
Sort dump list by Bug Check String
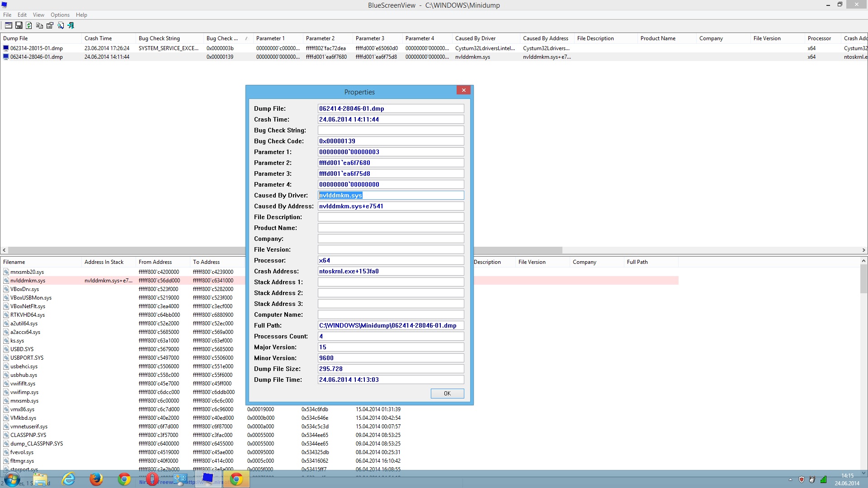(x=159, y=38)
